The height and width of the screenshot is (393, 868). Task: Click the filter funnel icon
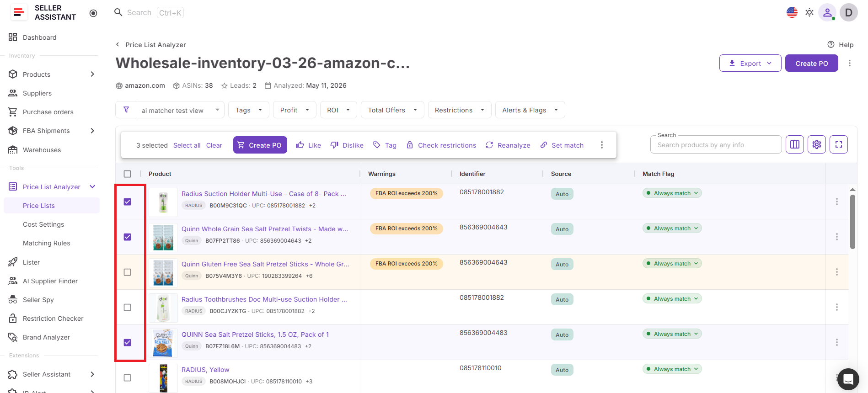(x=126, y=110)
